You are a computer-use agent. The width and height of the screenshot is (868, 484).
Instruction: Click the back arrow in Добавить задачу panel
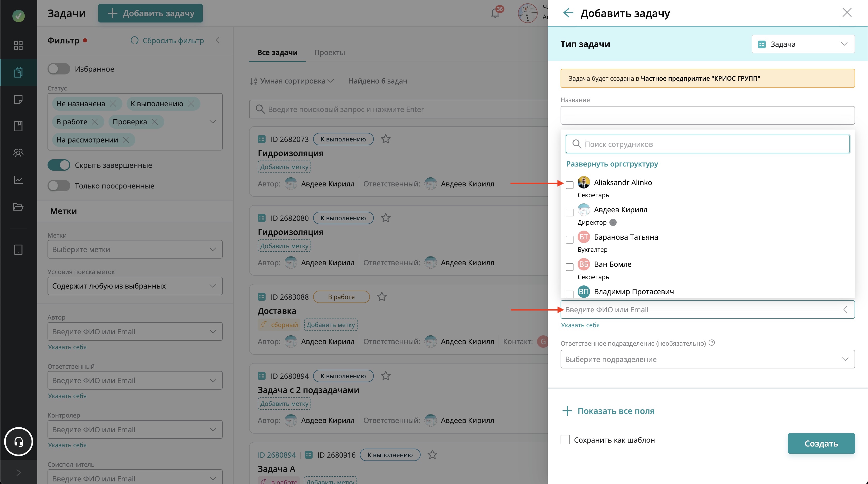tap(568, 13)
